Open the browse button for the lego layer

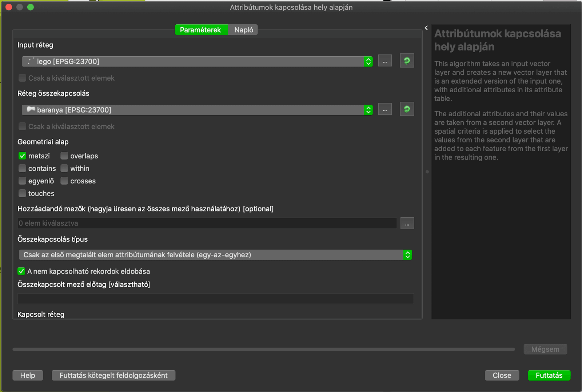(385, 61)
